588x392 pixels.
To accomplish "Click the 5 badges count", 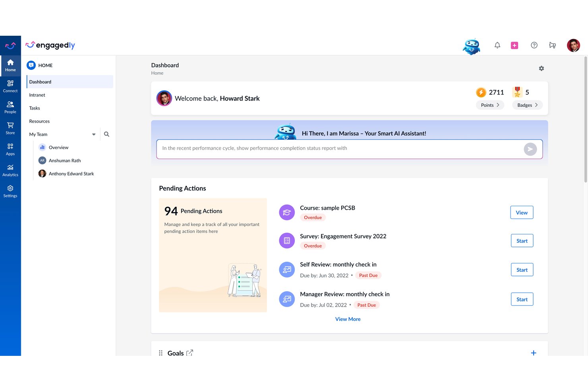I will point(527,92).
